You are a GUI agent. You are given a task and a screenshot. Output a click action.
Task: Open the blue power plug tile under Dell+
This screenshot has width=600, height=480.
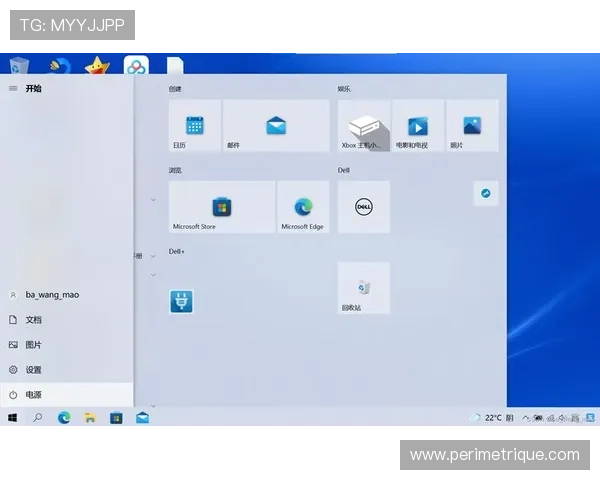[x=181, y=302]
